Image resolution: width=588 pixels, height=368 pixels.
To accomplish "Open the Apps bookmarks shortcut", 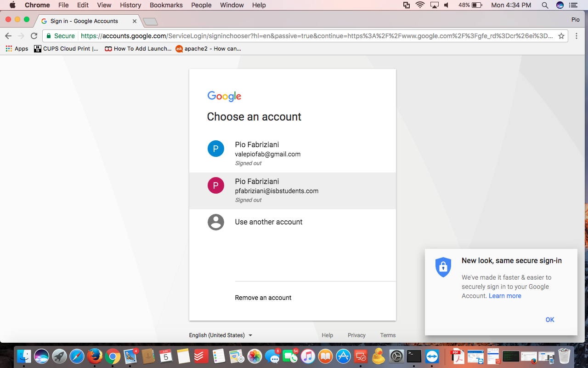I will coord(17,48).
